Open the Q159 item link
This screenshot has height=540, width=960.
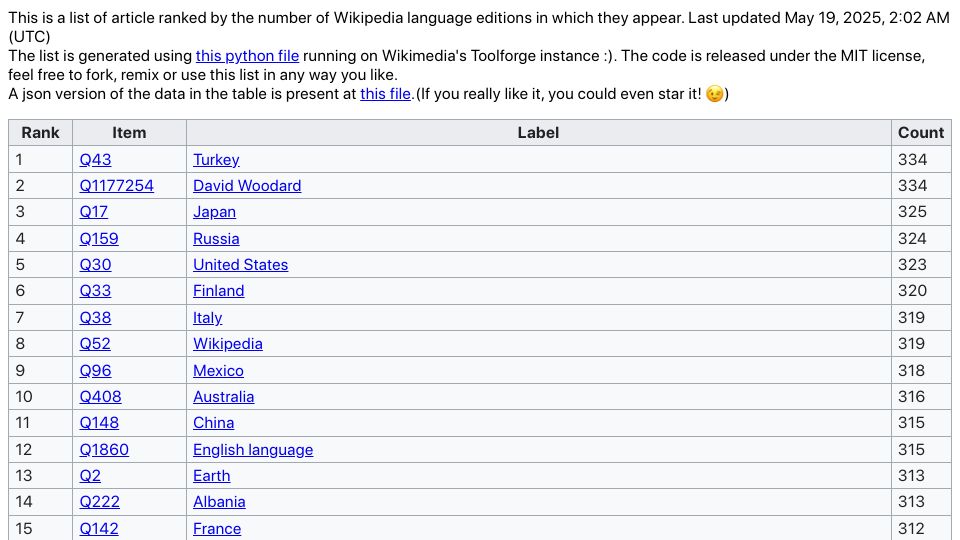click(99, 239)
